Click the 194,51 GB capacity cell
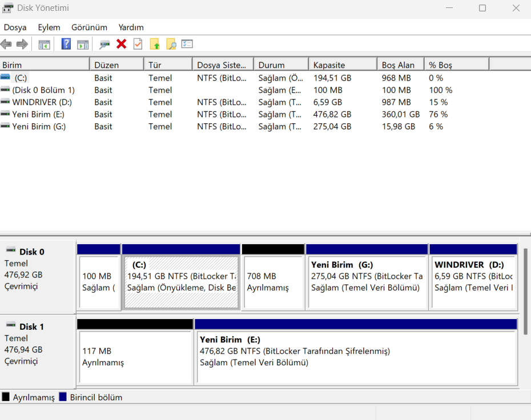 tap(332, 78)
